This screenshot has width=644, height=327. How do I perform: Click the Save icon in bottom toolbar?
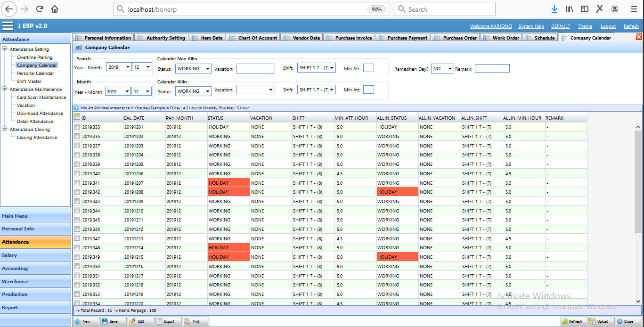click(105, 321)
